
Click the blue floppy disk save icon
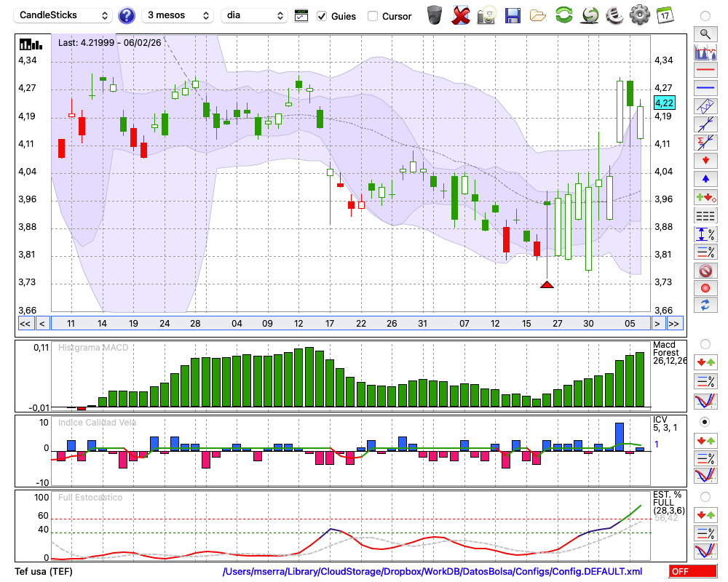click(x=513, y=15)
